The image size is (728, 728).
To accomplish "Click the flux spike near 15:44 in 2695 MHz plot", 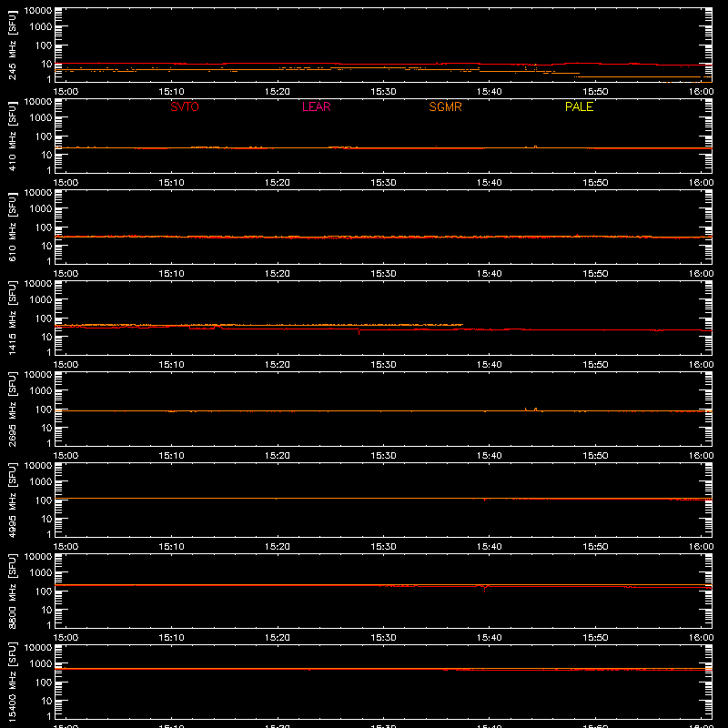I will pos(535,409).
